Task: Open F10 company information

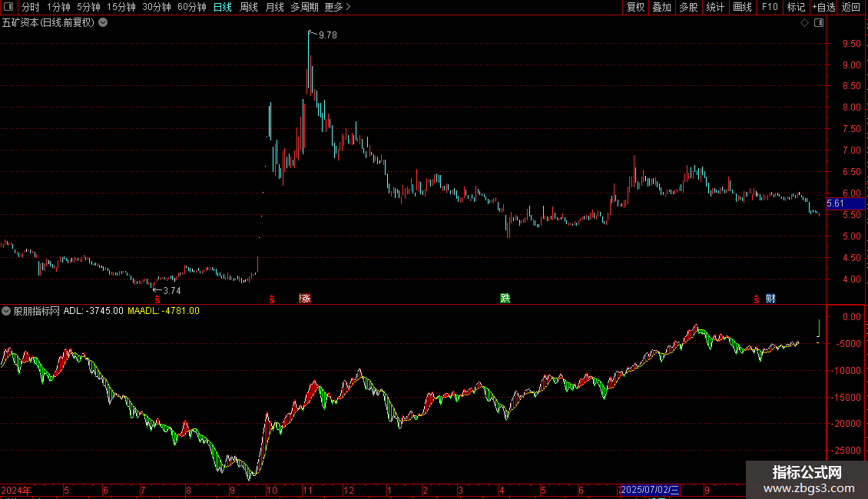Action: pos(770,7)
